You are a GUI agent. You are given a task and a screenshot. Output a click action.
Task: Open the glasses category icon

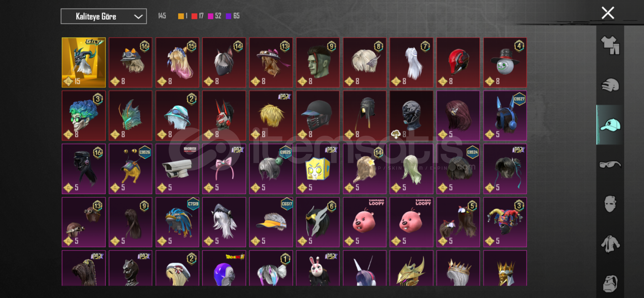pyautogui.click(x=610, y=164)
